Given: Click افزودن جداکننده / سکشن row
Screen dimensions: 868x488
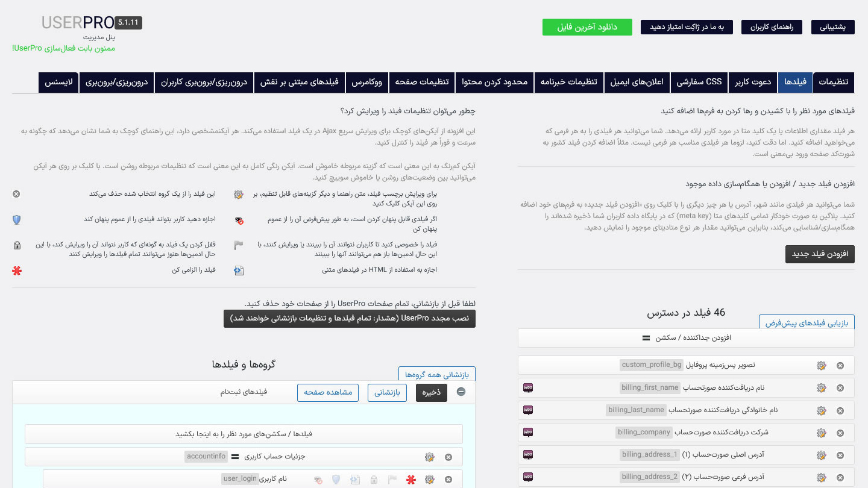Looking at the screenshot, I should coord(686,338).
